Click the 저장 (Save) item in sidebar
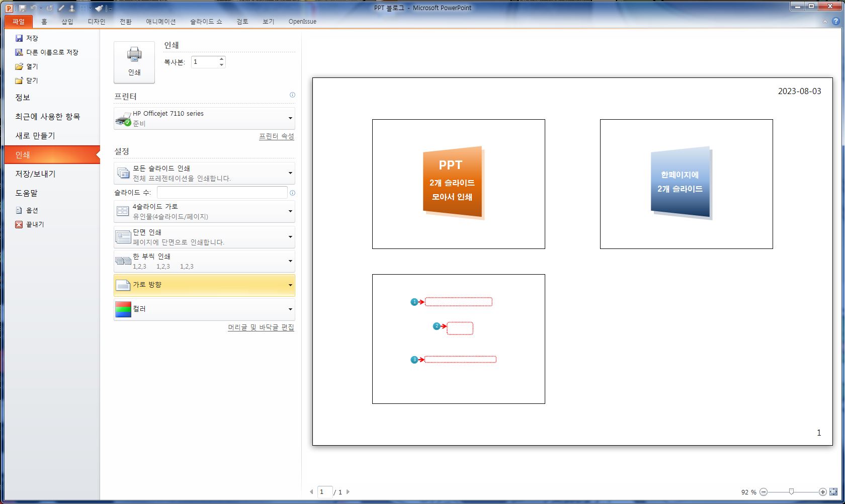 [x=27, y=38]
